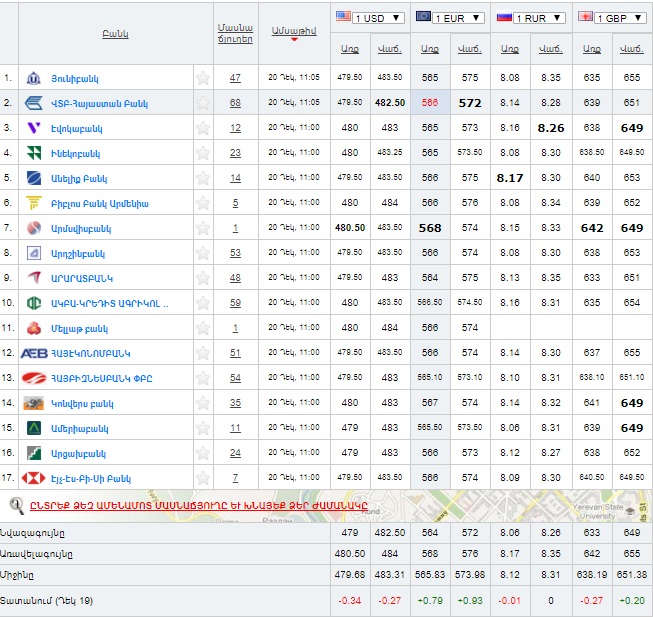Viewport: 653px width, 617px height.
Task: Sort by RUR Վաճ. column header
Action: coord(551,49)
